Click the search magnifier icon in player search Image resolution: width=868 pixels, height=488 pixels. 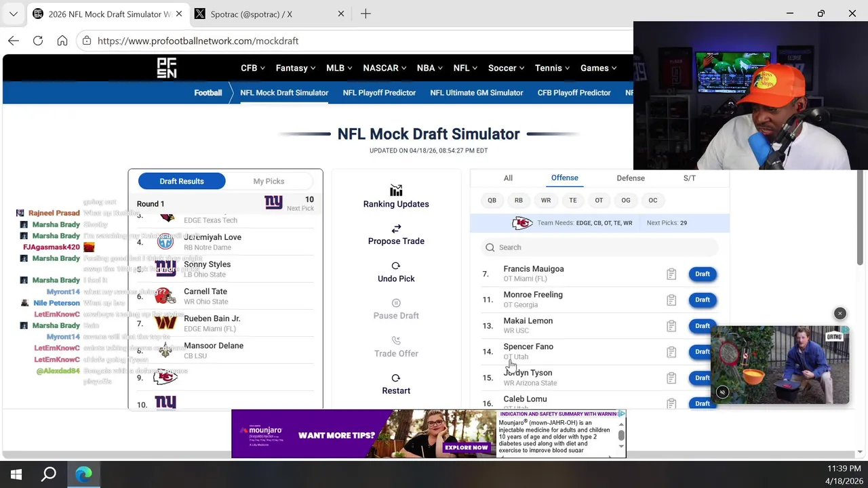490,247
